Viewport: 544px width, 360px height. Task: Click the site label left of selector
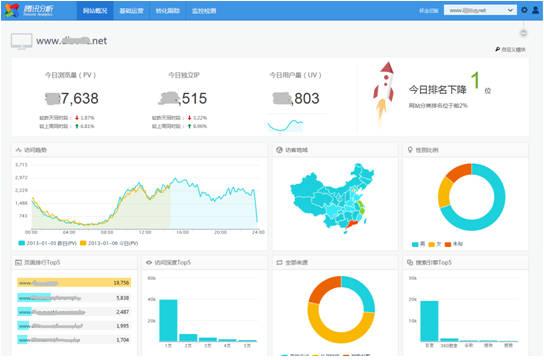coord(428,11)
